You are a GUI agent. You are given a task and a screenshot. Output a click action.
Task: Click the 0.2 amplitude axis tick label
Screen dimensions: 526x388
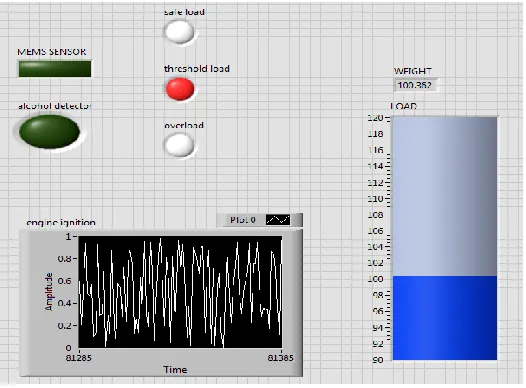(64, 326)
